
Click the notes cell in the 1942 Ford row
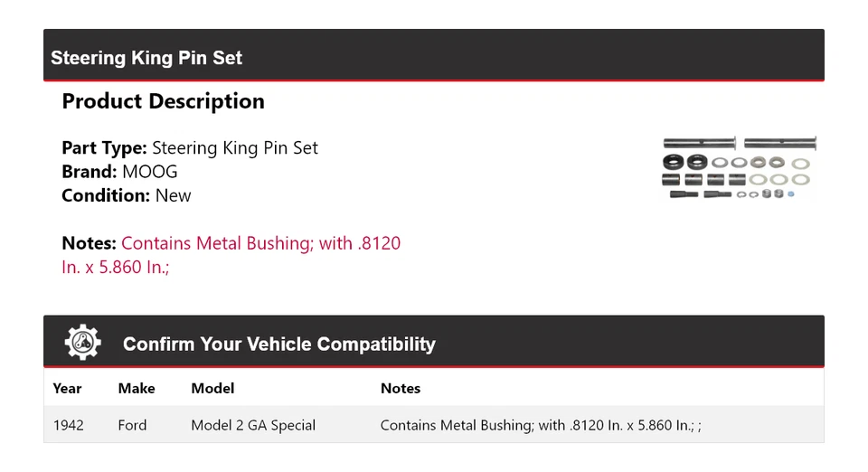pos(540,425)
